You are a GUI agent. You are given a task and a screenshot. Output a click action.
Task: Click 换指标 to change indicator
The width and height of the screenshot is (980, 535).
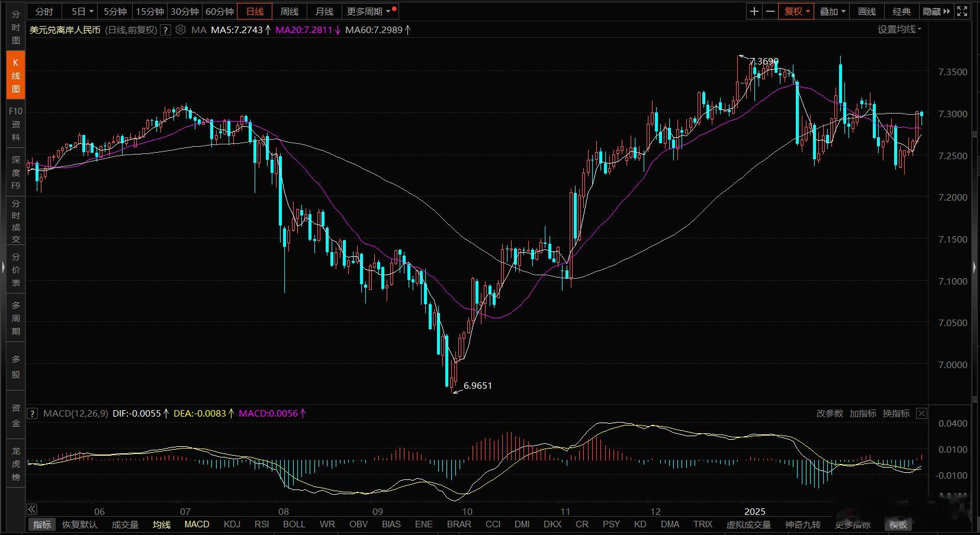coord(896,414)
